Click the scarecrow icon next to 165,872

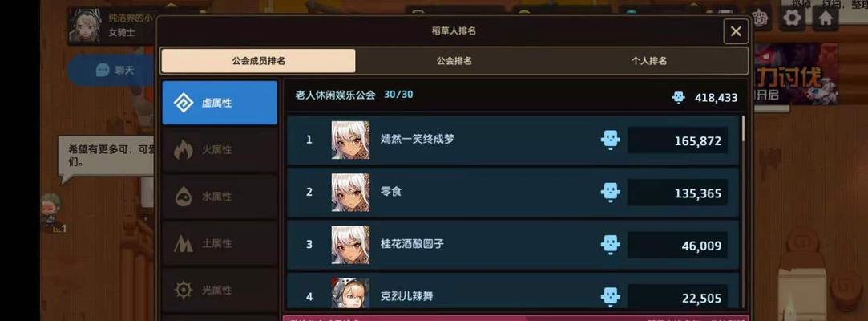click(611, 140)
